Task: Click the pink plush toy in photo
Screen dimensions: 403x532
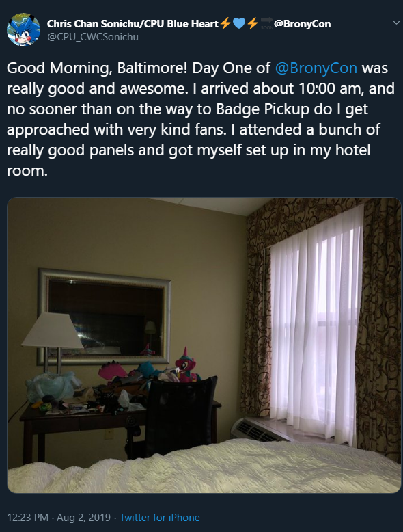Action: [185, 364]
